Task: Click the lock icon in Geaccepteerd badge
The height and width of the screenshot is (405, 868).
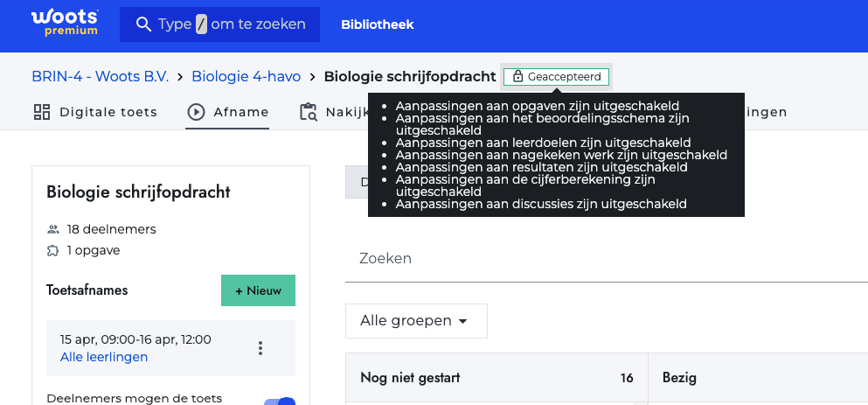Action: pyautogui.click(x=517, y=77)
